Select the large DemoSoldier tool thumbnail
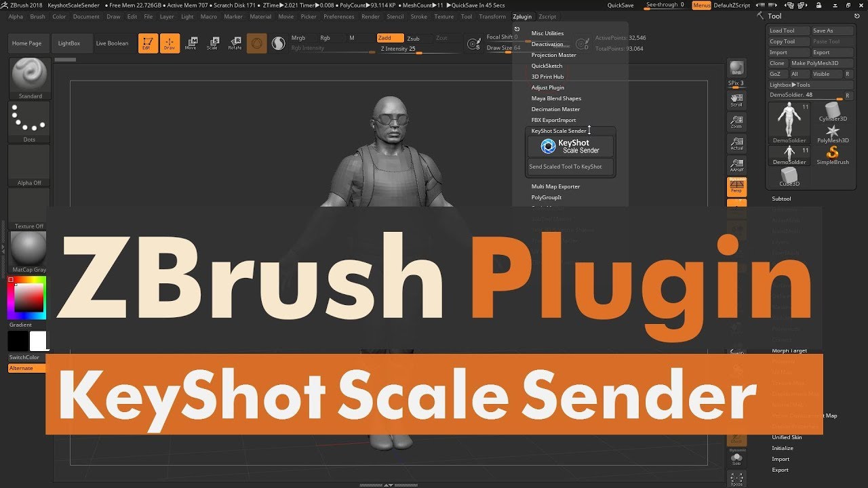 point(789,123)
